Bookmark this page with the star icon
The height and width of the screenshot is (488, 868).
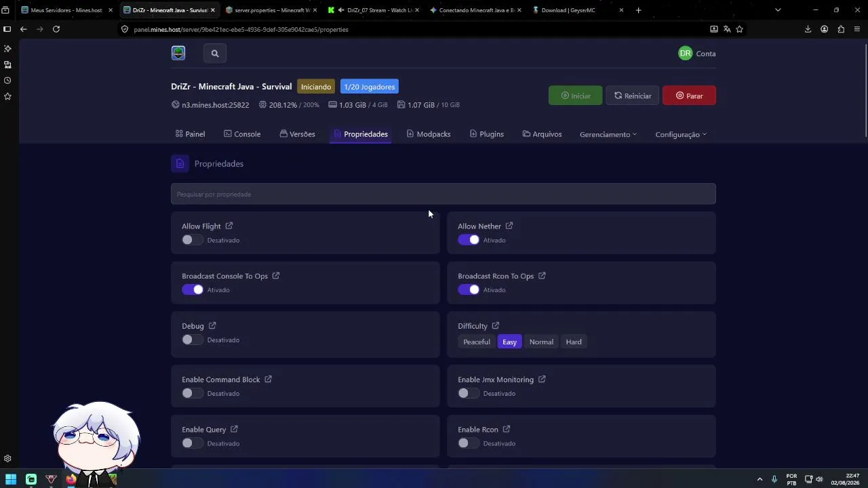pyautogui.click(x=739, y=29)
